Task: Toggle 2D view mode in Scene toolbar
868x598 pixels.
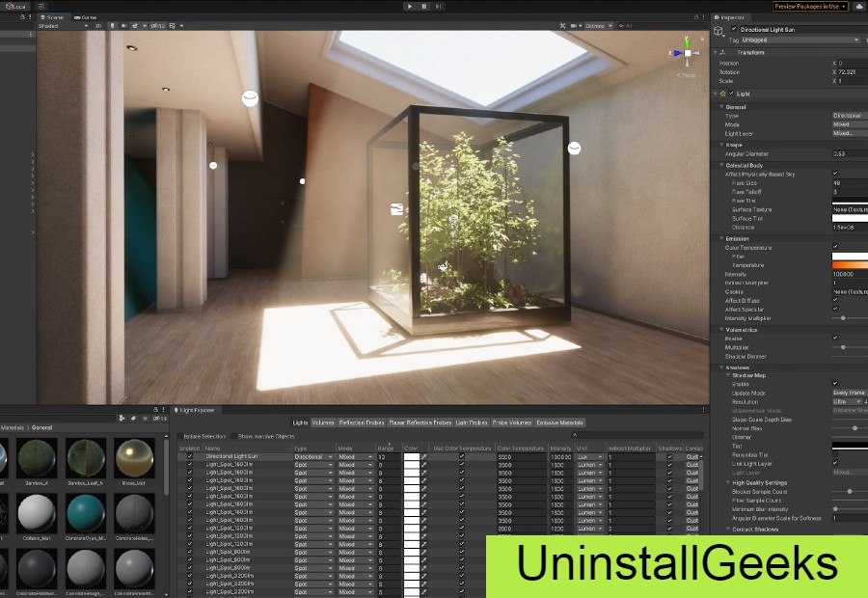Action: [98, 26]
